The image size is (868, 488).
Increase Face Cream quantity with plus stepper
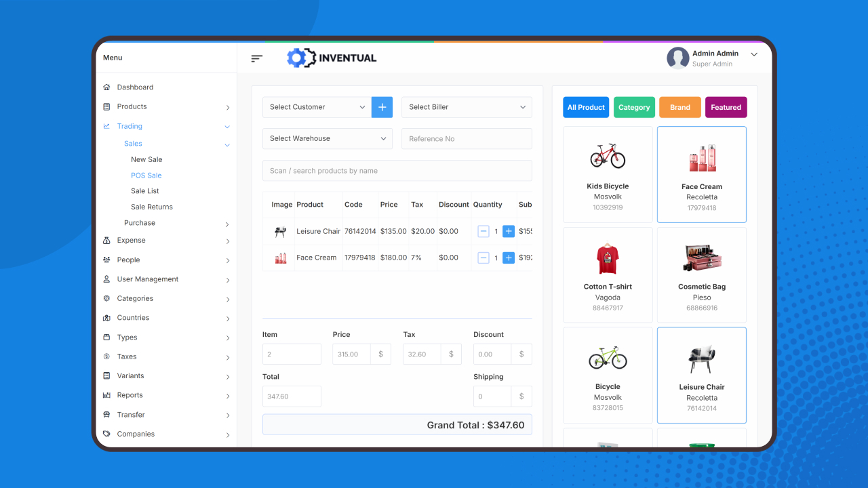pos(509,258)
